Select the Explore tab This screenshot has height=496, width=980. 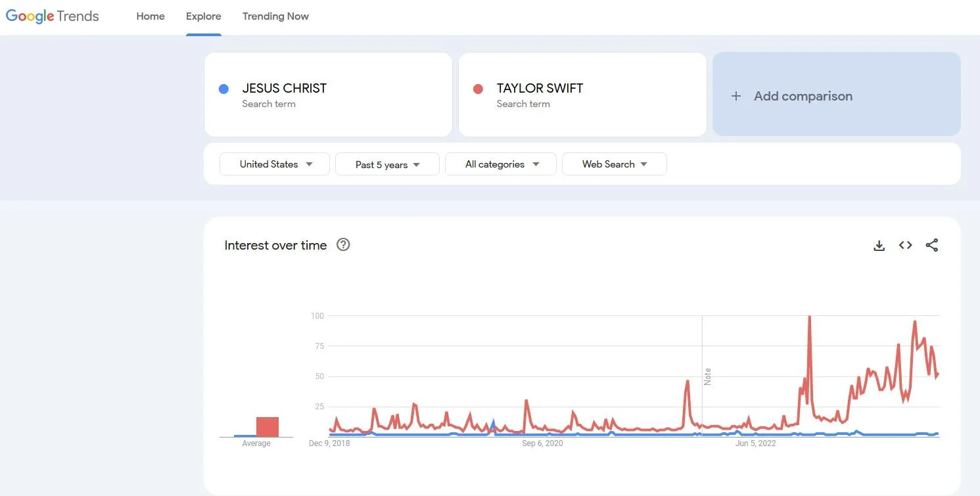click(204, 16)
